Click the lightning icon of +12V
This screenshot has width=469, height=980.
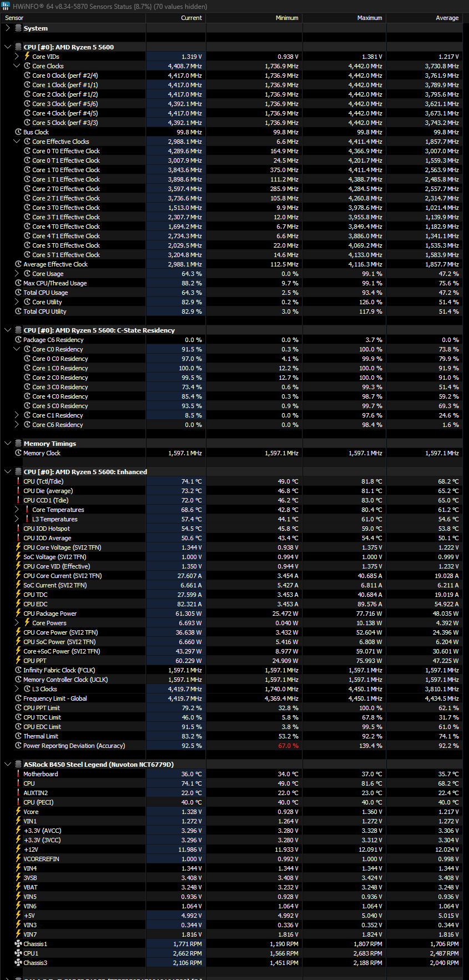(x=18, y=849)
